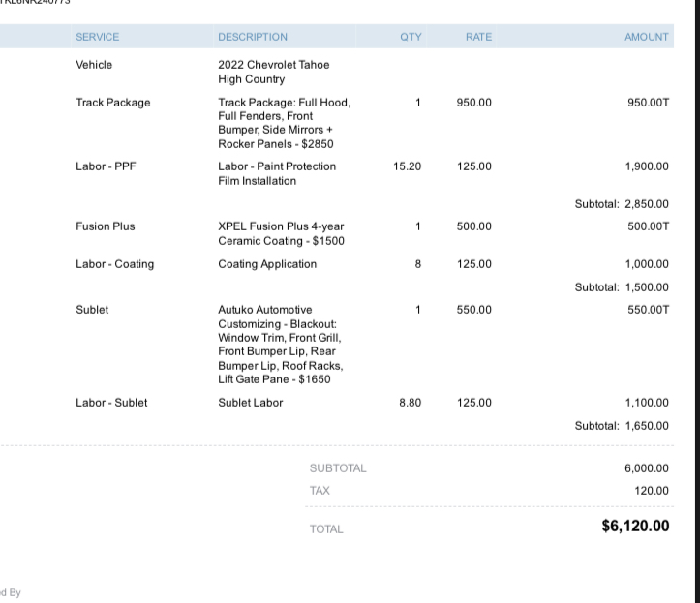
Task: Click the 950.00T amount value
Action: [x=649, y=103]
